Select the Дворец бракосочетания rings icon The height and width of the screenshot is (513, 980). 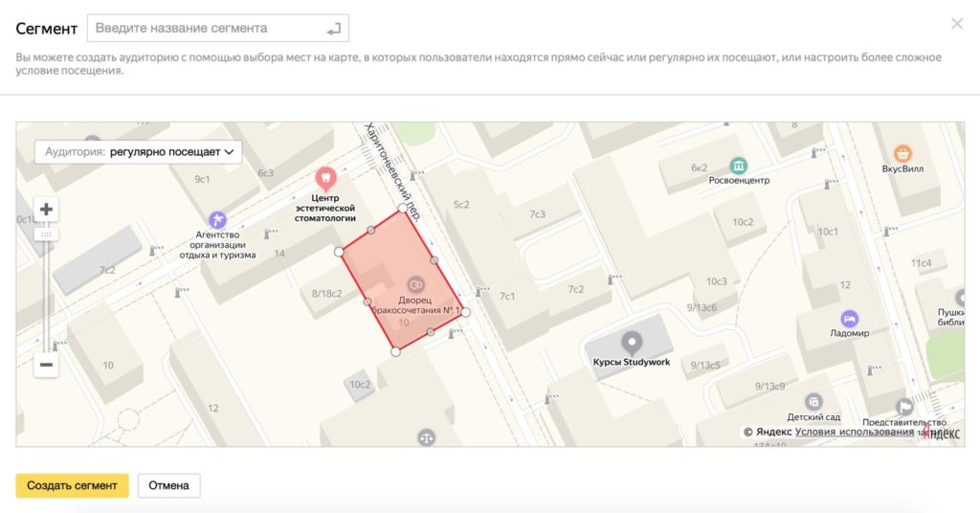(415, 284)
